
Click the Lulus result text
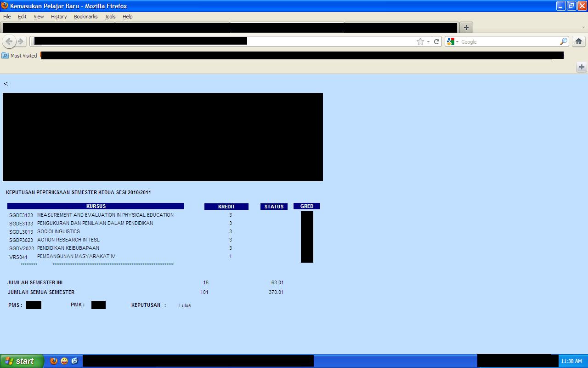click(x=185, y=305)
